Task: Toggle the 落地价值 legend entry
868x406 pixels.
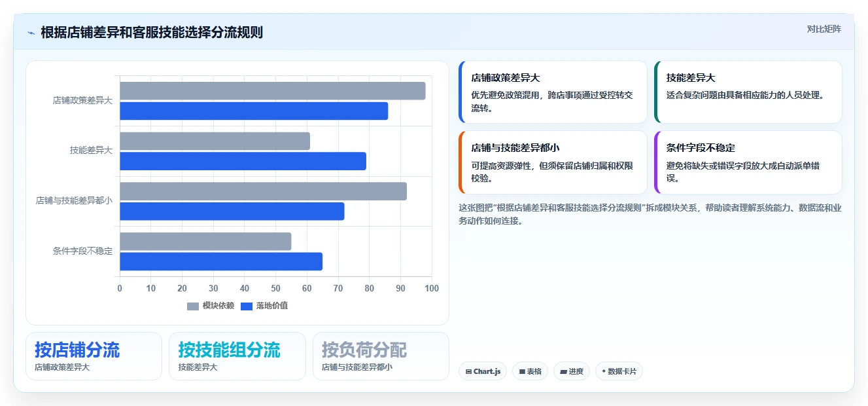Action: [x=264, y=306]
